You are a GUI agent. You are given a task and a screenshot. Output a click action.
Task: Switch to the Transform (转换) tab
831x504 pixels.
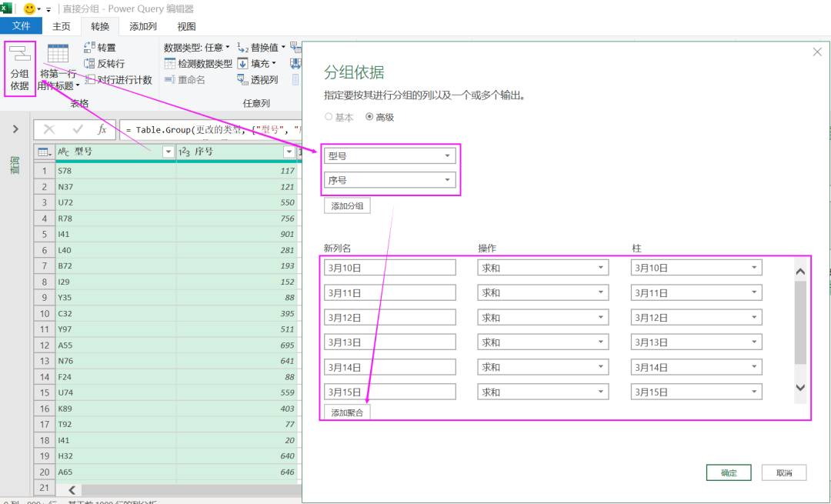tap(99, 26)
